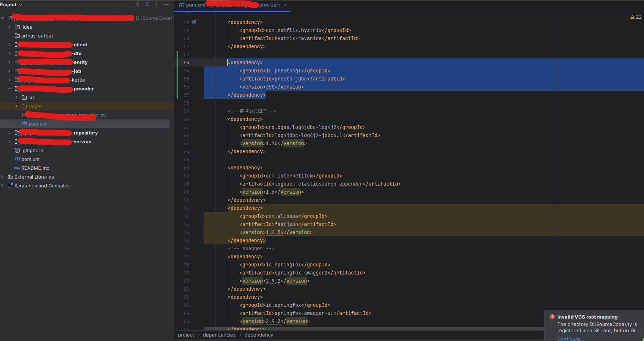
Task: Click the External Libraries icon
Action: click(x=10, y=177)
